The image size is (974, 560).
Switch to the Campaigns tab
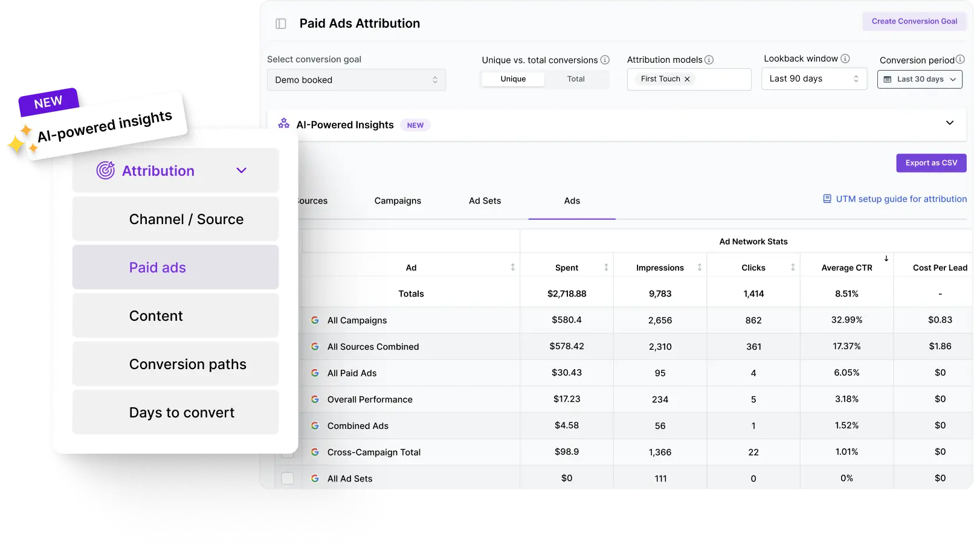(x=398, y=201)
